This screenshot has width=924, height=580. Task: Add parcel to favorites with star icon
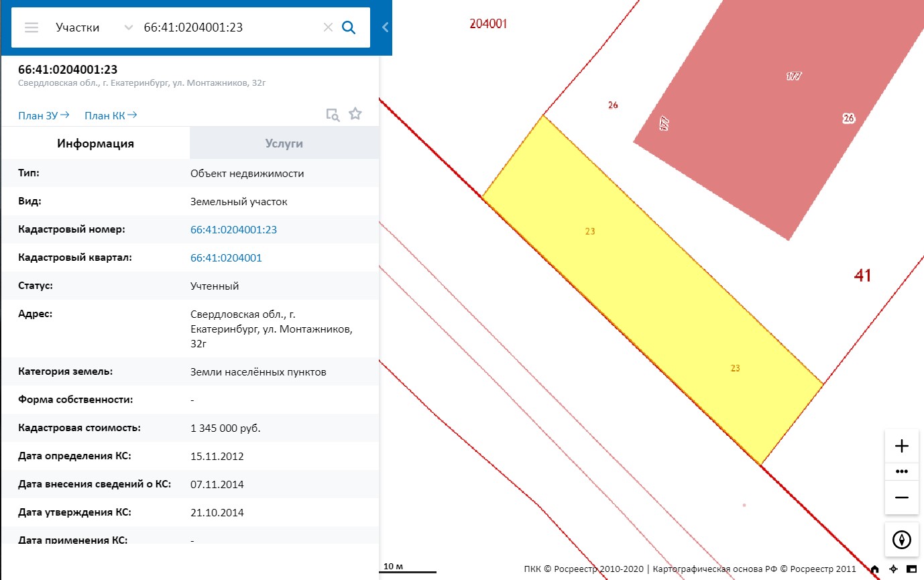click(355, 114)
